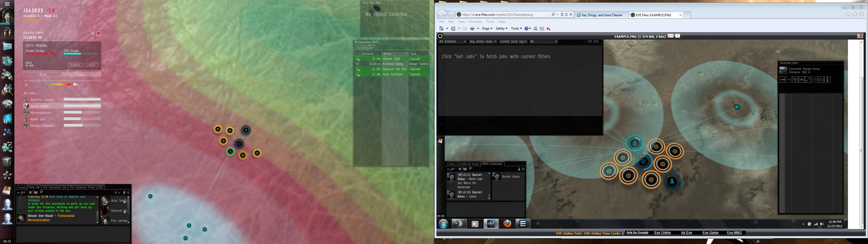Switch to the Build tab

pyautogui.click(x=43, y=75)
